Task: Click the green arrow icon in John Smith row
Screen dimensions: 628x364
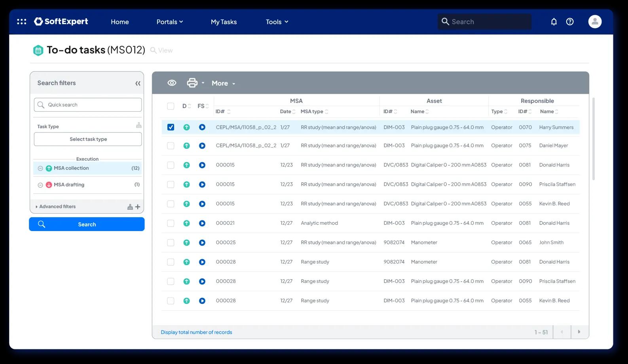Action: 186,243
